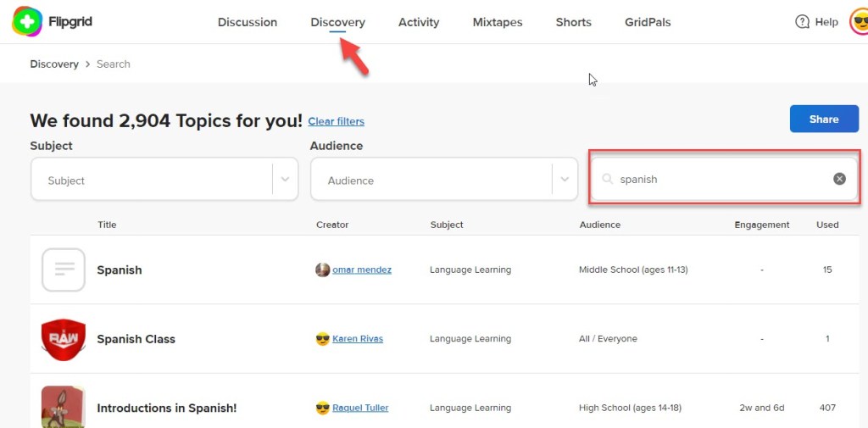The image size is (868, 428).
Task: Open the Subject combo box field
Action: click(x=164, y=179)
